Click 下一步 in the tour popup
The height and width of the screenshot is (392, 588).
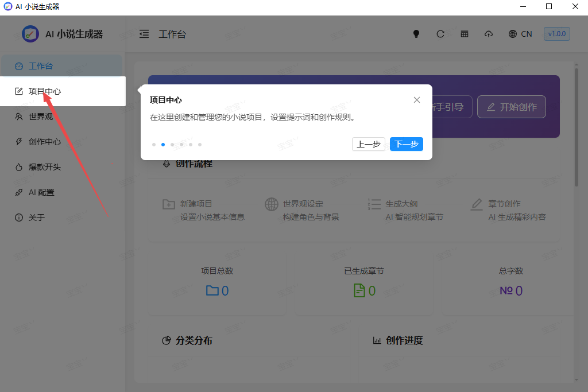406,144
